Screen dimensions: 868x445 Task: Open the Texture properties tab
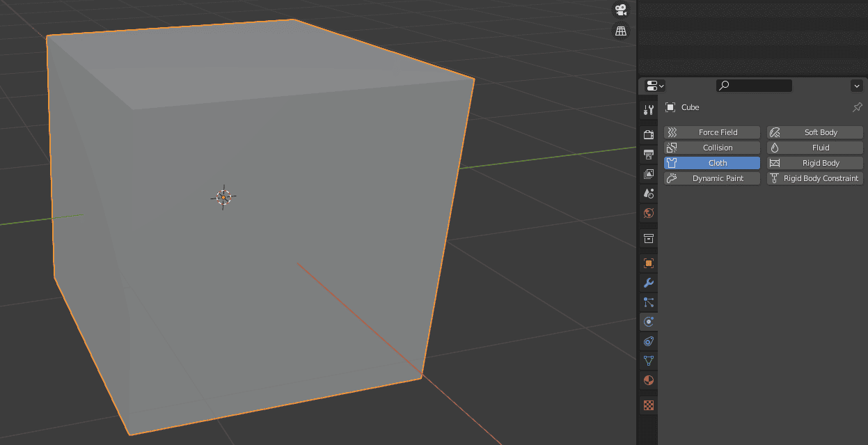click(648, 405)
